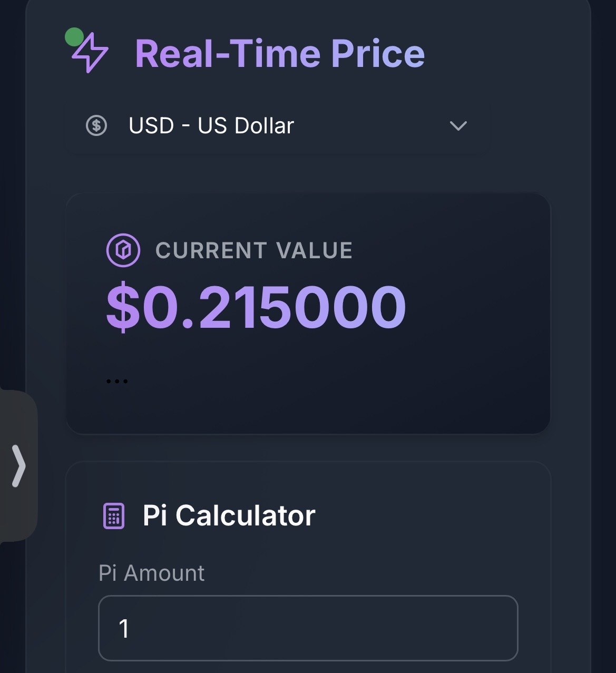Viewport: 616px width, 673px height.
Task: Click the green live status dot
Action: click(x=74, y=37)
